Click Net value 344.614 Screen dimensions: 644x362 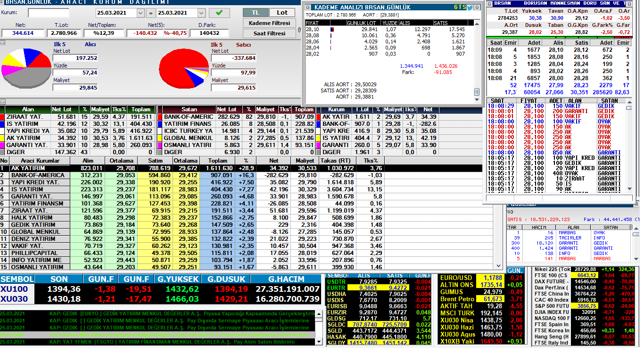[23, 33]
